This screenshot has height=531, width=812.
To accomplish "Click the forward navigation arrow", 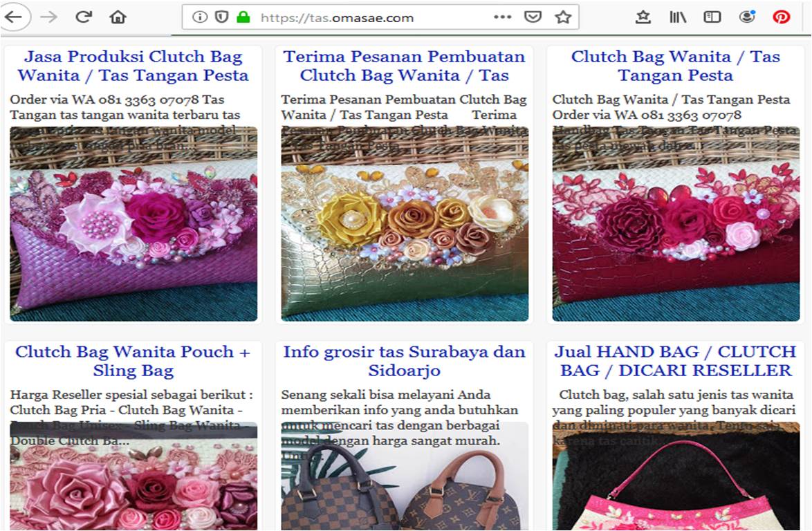I will click(48, 17).
